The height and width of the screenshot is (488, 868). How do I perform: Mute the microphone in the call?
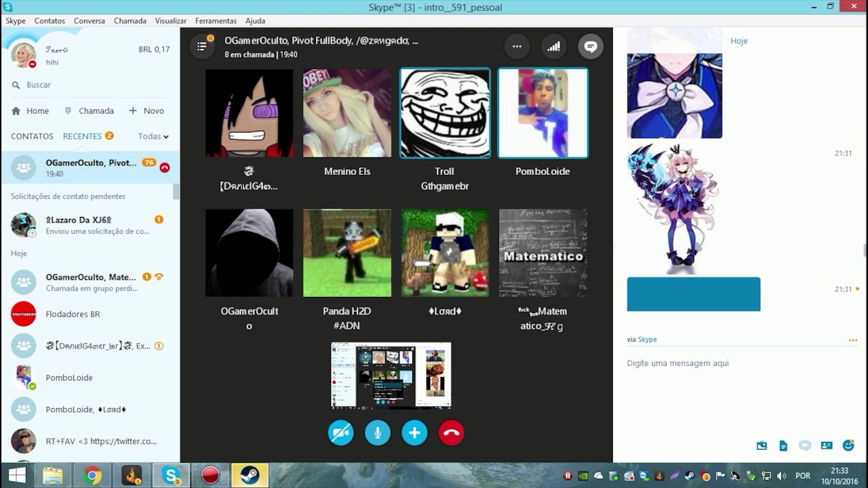click(x=378, y=432)
